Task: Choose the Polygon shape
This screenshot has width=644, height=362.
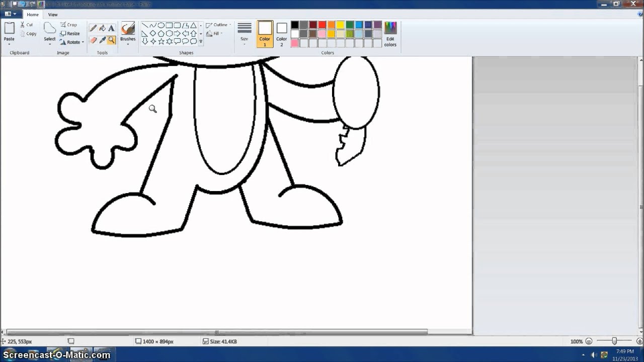Action: coord(185,25)
